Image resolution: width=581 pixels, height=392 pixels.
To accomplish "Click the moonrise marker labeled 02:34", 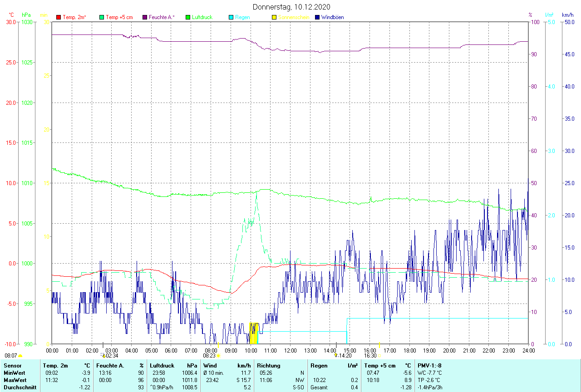I will [x=103, y=356].
